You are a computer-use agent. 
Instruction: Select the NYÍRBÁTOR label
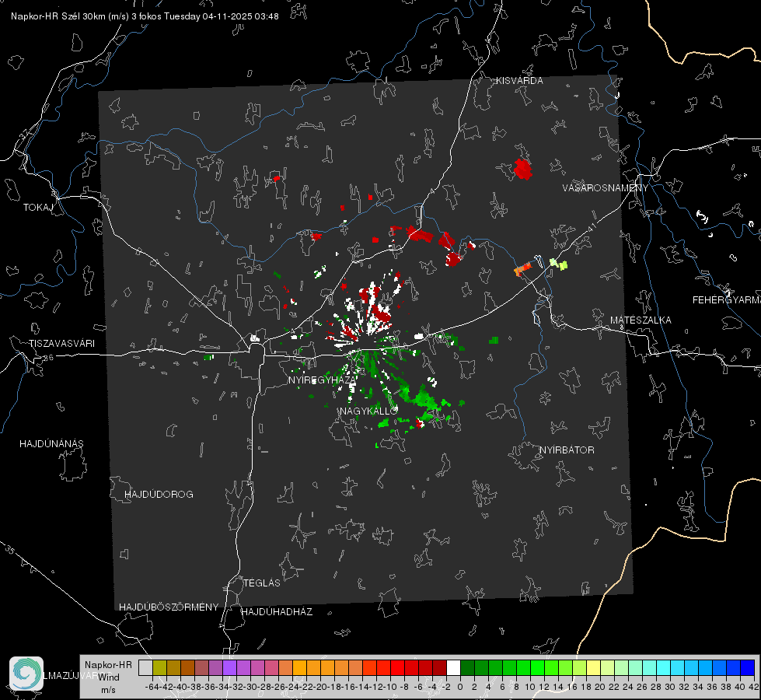tap(567, 450)
